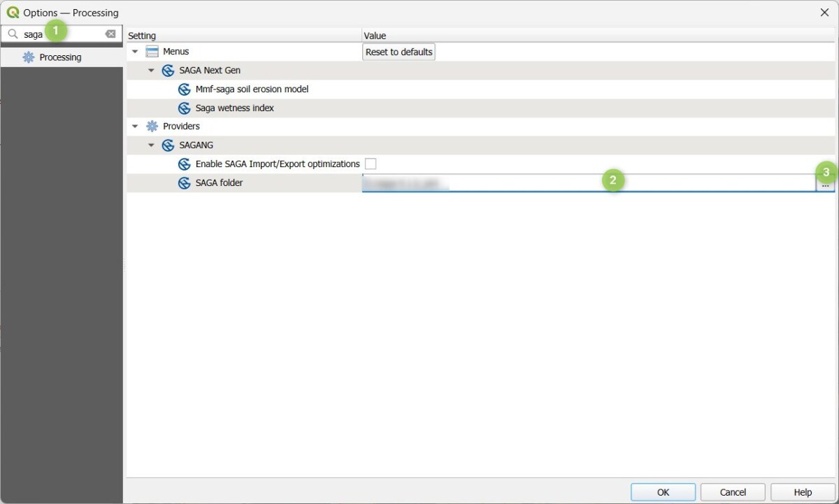Click the Processing gear icon in sidebar

pos(29,57)
